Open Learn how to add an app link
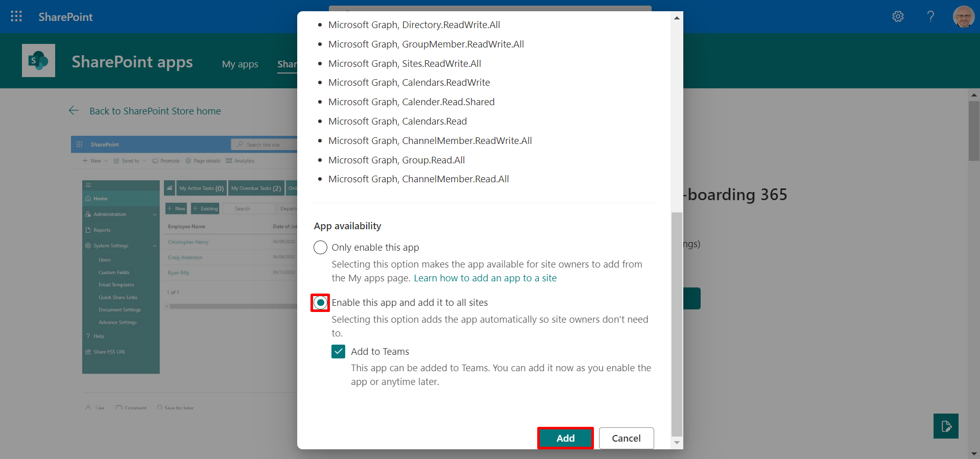The height and width of the screenshot is (459, 980). [485, 278]
